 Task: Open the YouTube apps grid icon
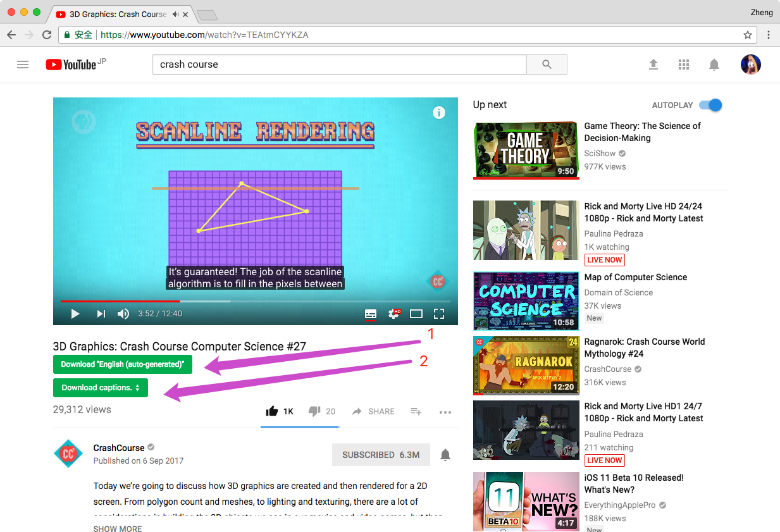pos(683,65)
